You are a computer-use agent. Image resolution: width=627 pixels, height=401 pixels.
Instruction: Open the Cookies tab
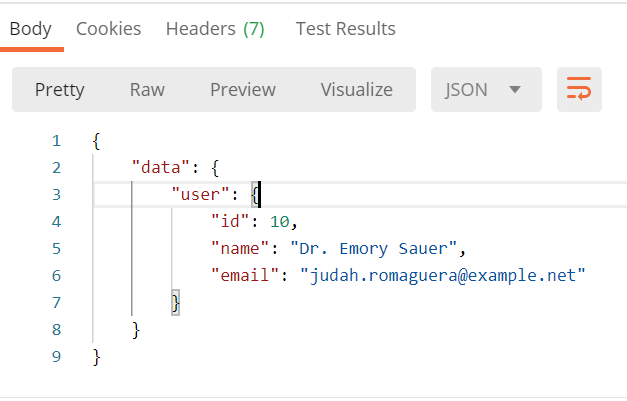(108, 29)
